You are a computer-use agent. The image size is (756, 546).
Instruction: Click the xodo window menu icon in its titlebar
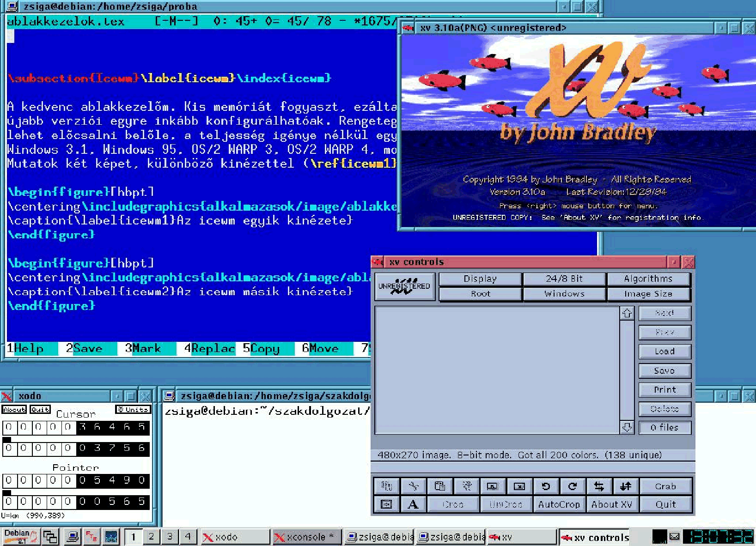[x=6, y=396]
